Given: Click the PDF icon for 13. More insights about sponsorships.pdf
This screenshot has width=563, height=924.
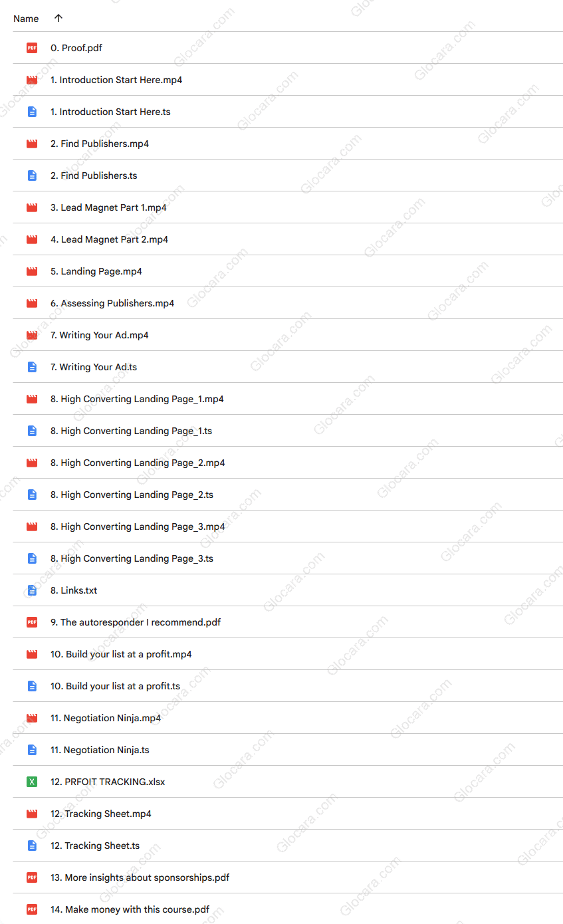Looking at the screenshot, I should [x=31, y=877].
